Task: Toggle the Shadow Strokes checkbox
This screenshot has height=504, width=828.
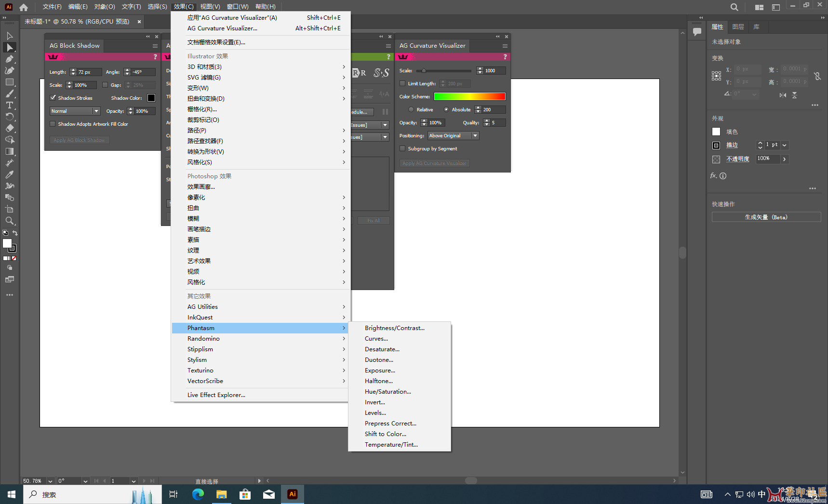Action: coord(53,98)
